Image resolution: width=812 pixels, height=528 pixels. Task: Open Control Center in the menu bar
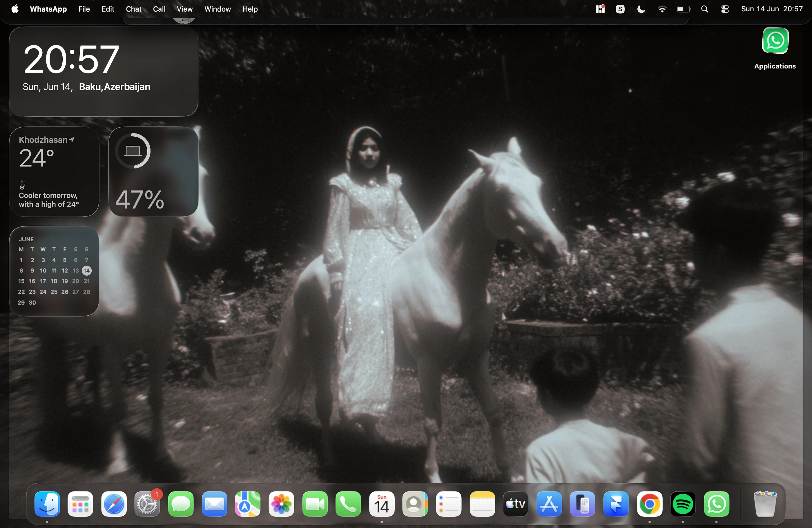tap(725, 9)
